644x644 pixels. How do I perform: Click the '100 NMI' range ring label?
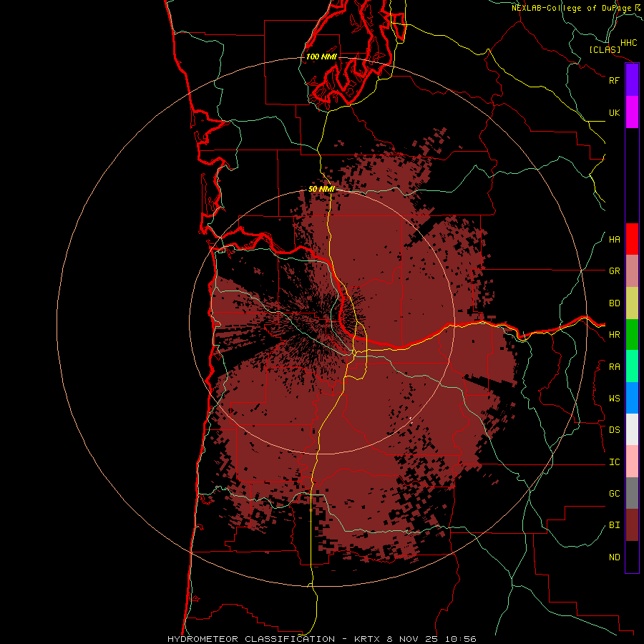[321, 57]
